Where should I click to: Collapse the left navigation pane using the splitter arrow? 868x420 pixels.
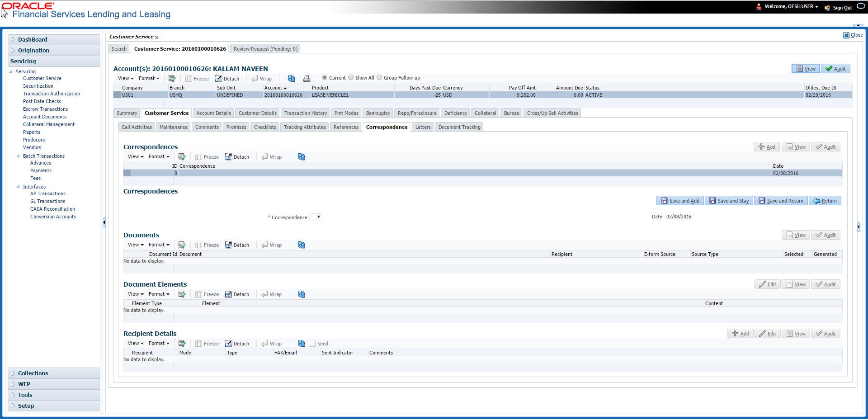pos(104,222)
